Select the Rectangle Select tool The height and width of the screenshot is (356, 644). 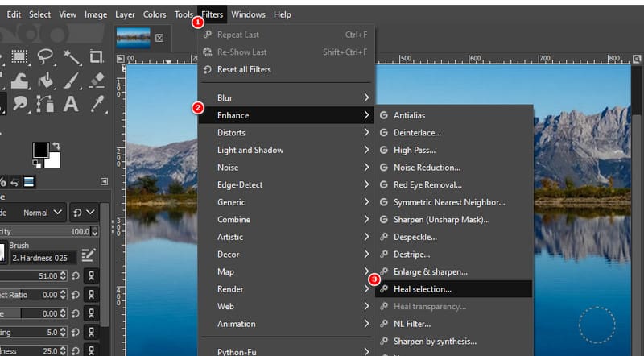pyautogui.click(x=20, y=56)
